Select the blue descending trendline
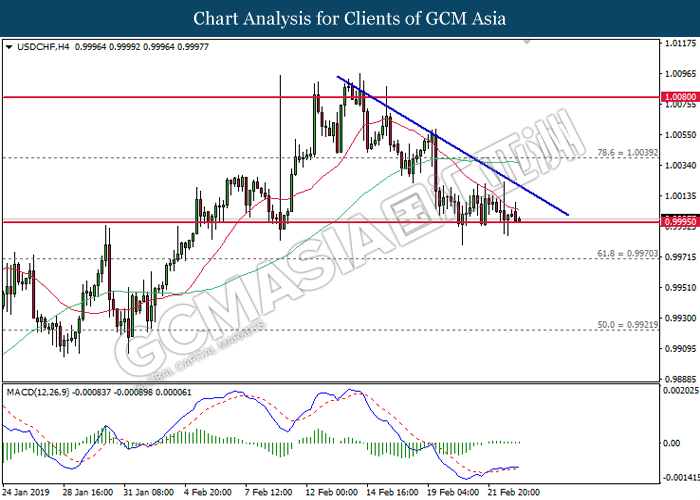The width and height of the screenshot is (700, 500). pyautogui.click(x=453, y=146)
